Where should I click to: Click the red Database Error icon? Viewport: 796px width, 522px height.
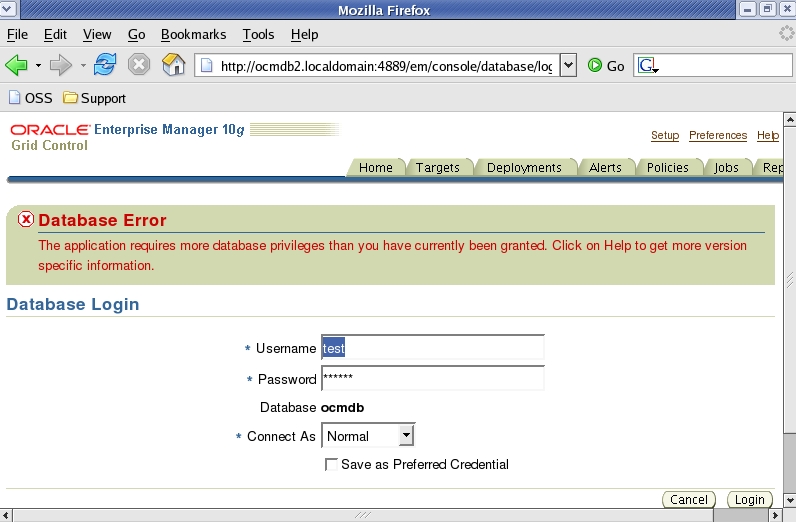(26, 219)
